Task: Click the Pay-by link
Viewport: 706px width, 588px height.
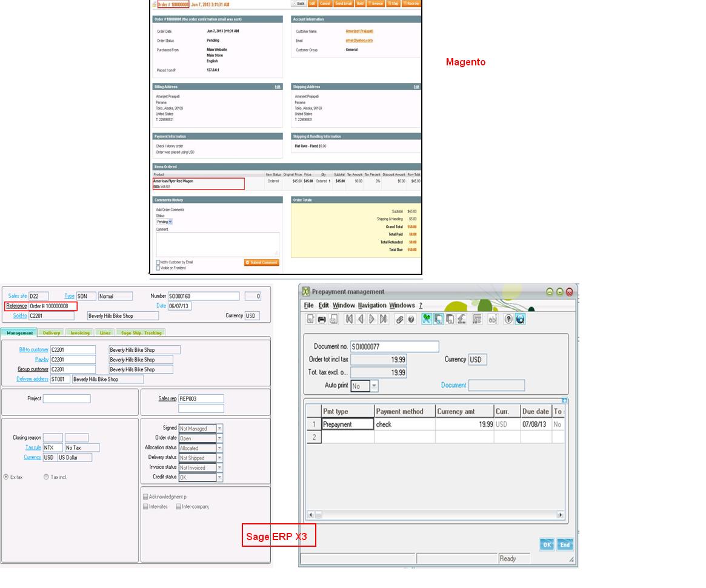Action: 41,360
